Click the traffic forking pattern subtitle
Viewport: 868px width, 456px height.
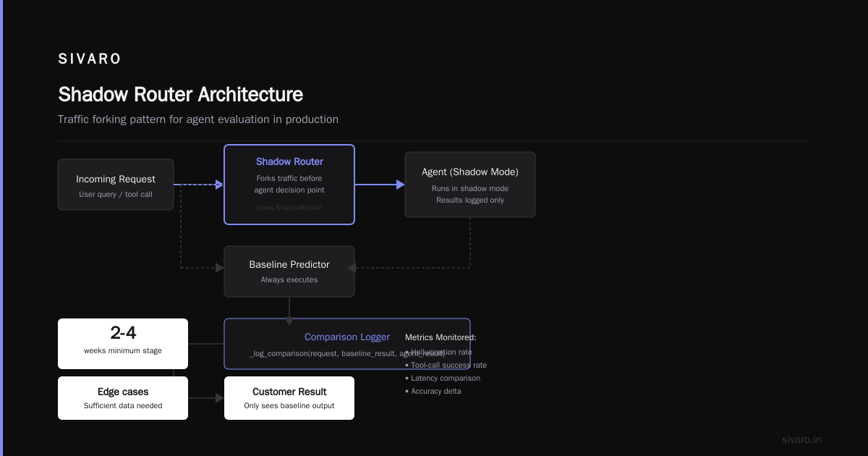[198, 119]
